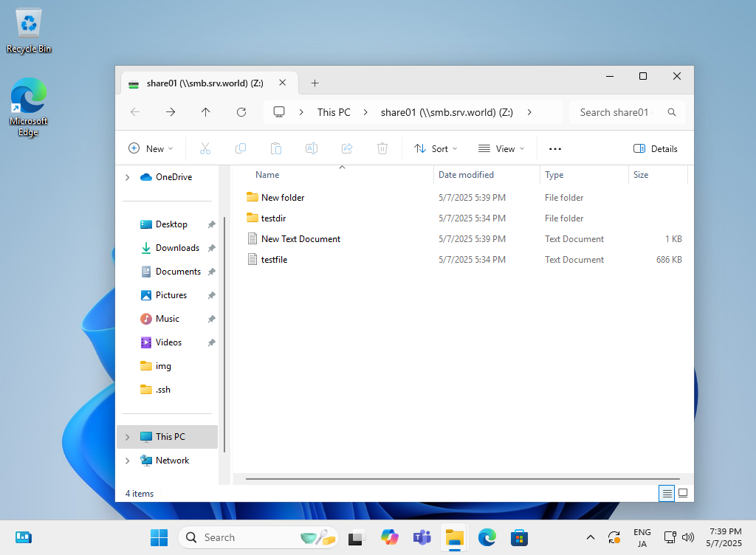Open the See more ellipsis menu

point(555,149)
